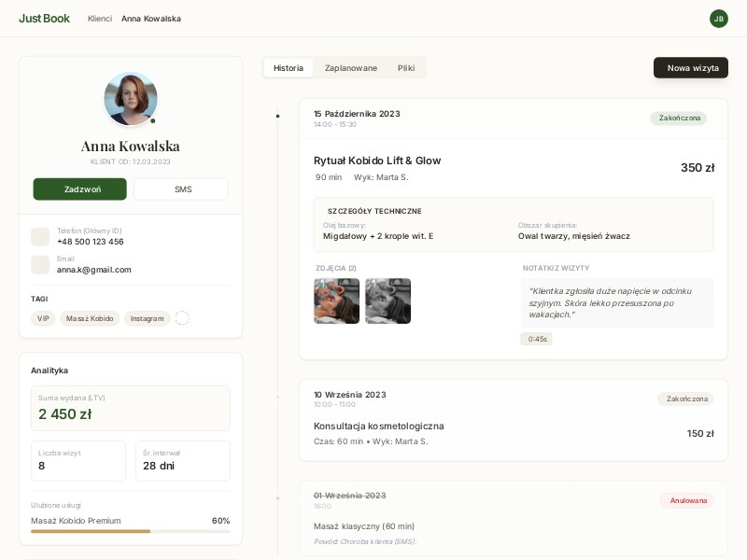Navigate back via the Klienci breadcrumb
Image resolution: width=747 pixels, height=560 pixels.
coord(99,18)
